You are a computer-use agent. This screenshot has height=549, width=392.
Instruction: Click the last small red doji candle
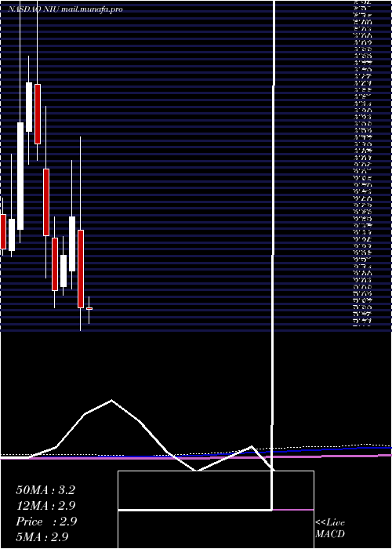tap(89, 308)
